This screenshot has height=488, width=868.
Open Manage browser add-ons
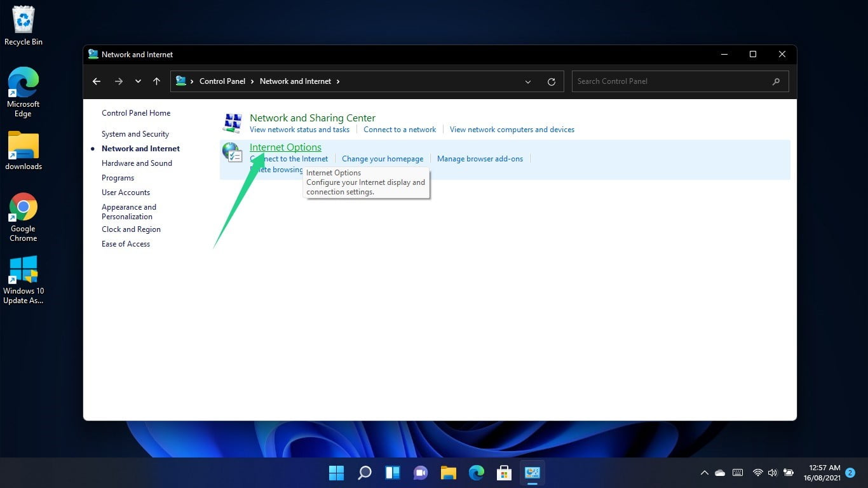(x=480, y=159)
